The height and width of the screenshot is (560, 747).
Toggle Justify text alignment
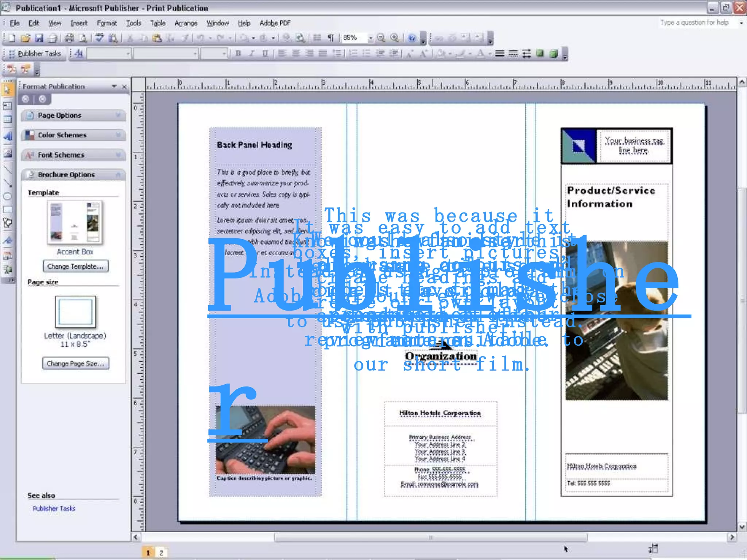tap(322, 54)
